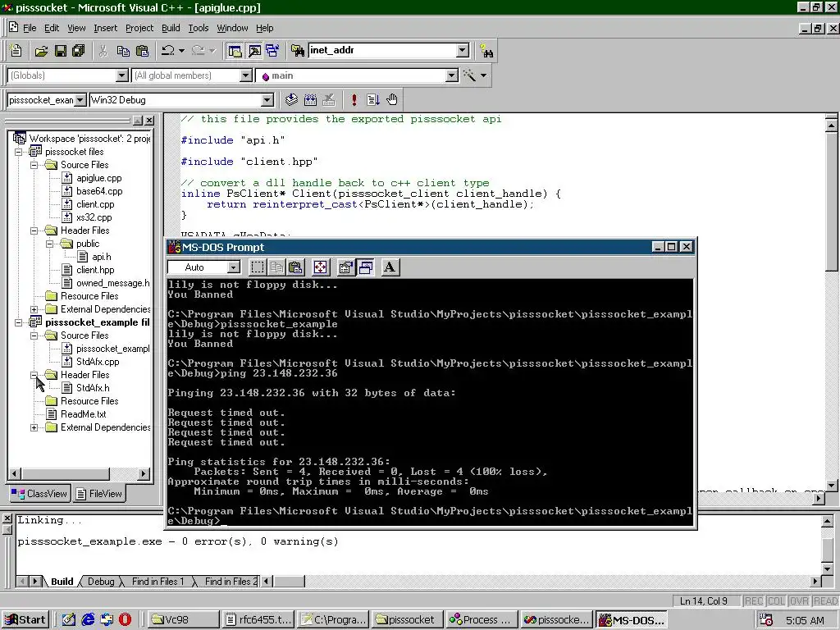Switch to the Find in Files 1 tab

tap(157, 582)
